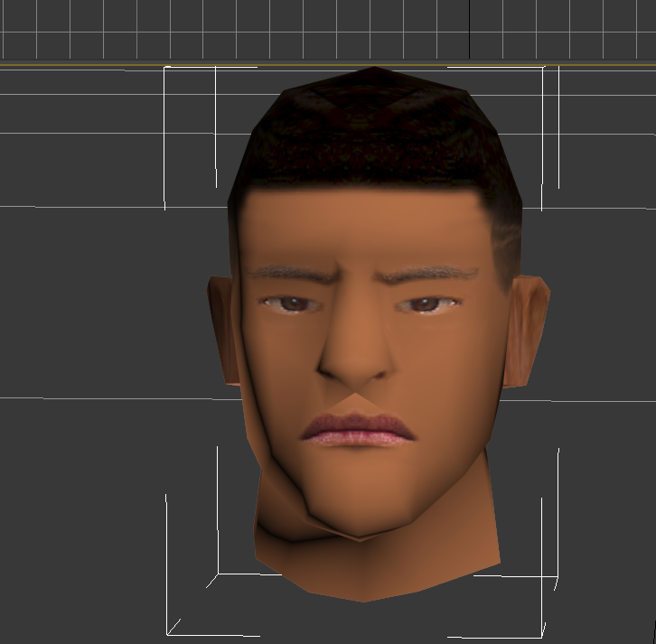Click the bounding box bottom-left corner bracket
This screenshot has width=656, height=644.
[x=169, y=630]
